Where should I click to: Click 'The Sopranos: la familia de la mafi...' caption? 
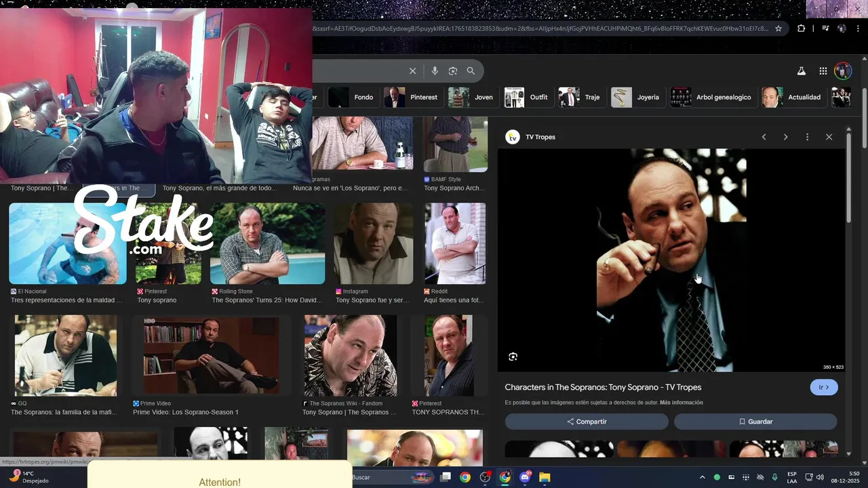coord(64,412)
